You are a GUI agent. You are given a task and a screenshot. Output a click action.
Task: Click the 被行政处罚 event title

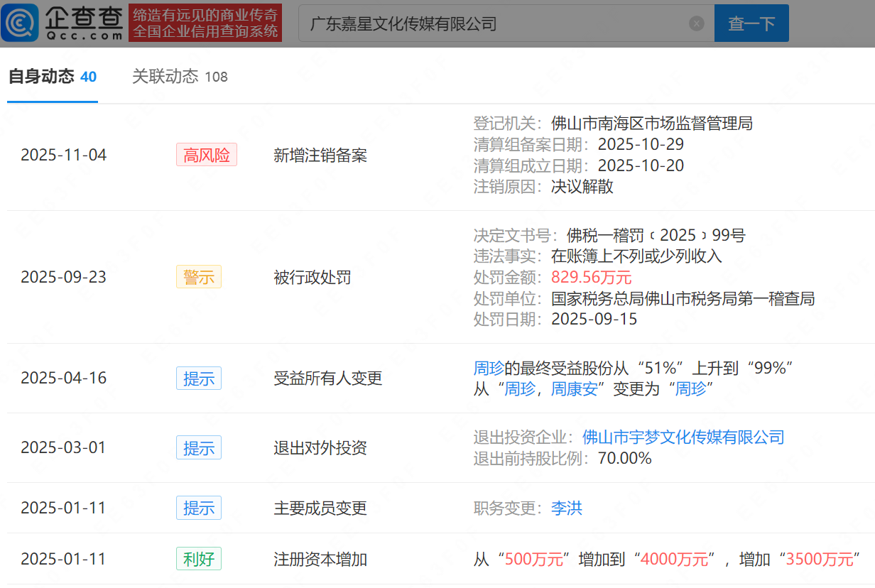[312, 277]
